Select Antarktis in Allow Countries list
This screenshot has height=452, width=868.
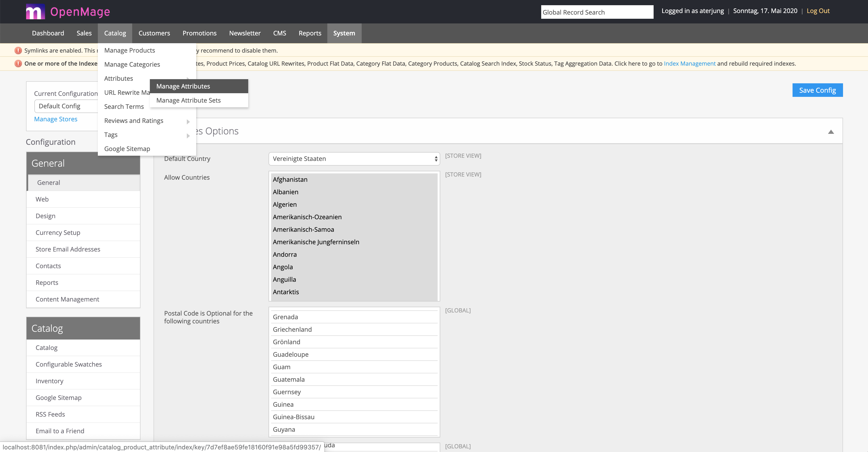pos(354,292)
